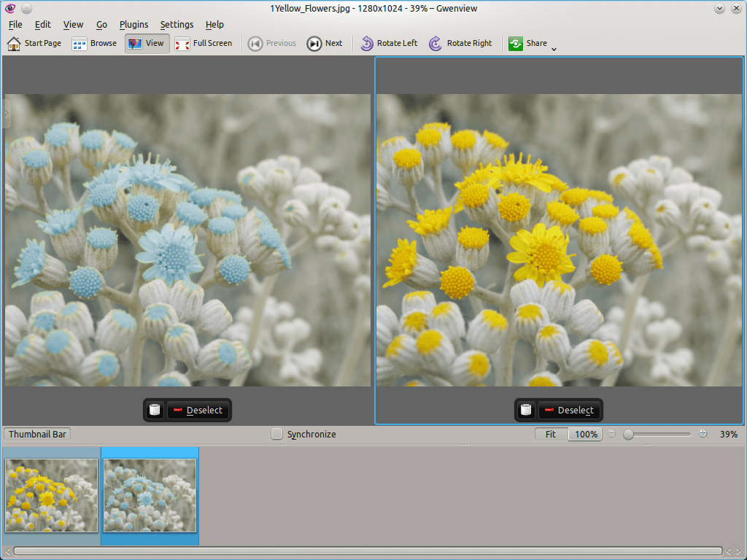Go to the Next image
Viewport: 747px width, 560px height.
(x=325, y=43)
